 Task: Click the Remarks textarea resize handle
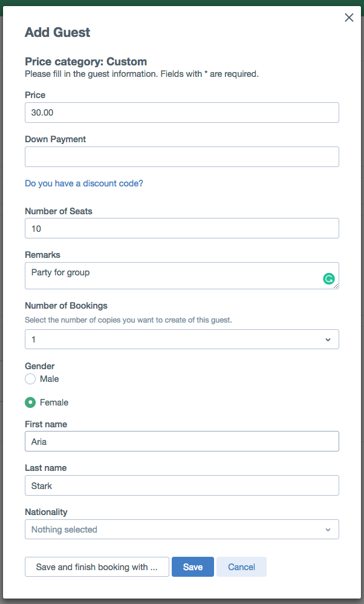(x=336, y=286)
